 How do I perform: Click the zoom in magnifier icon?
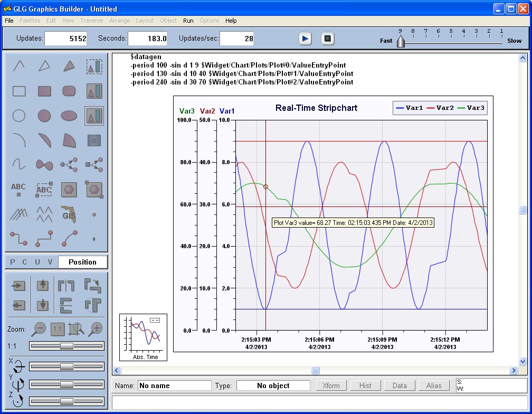pyautogui.click(x=96, y=329)
